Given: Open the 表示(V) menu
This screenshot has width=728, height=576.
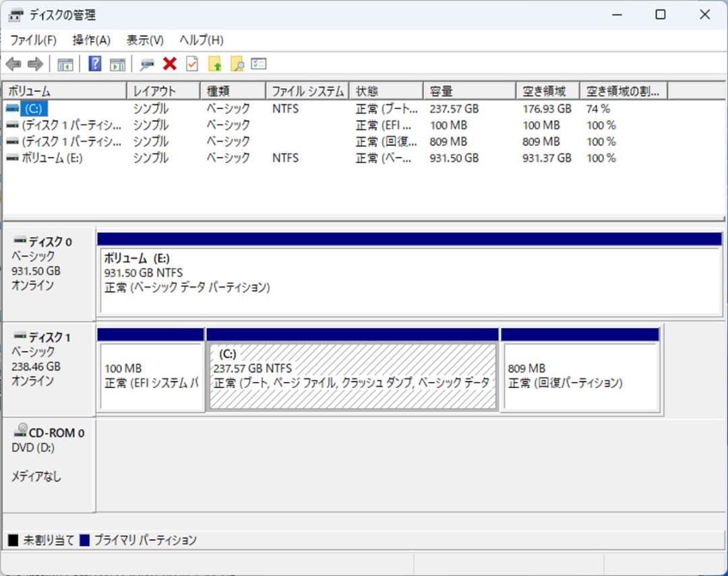Looking at the screenshot, I should [144, 40].
